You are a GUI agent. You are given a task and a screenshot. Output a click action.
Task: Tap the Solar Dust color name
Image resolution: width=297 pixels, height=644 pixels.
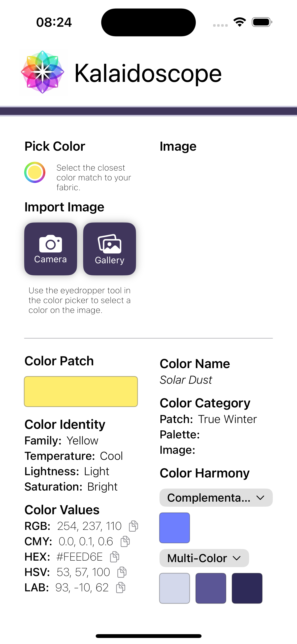point(186,380)
